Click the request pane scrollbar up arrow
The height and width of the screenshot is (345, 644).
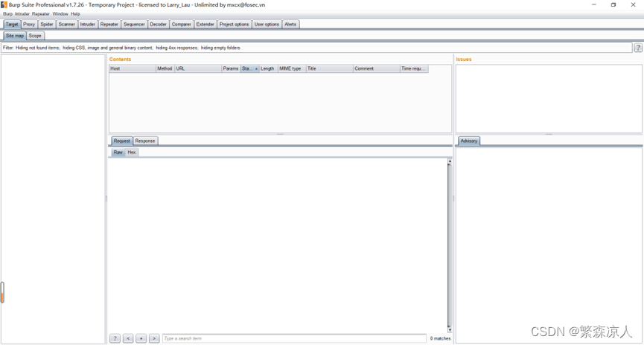450,161
